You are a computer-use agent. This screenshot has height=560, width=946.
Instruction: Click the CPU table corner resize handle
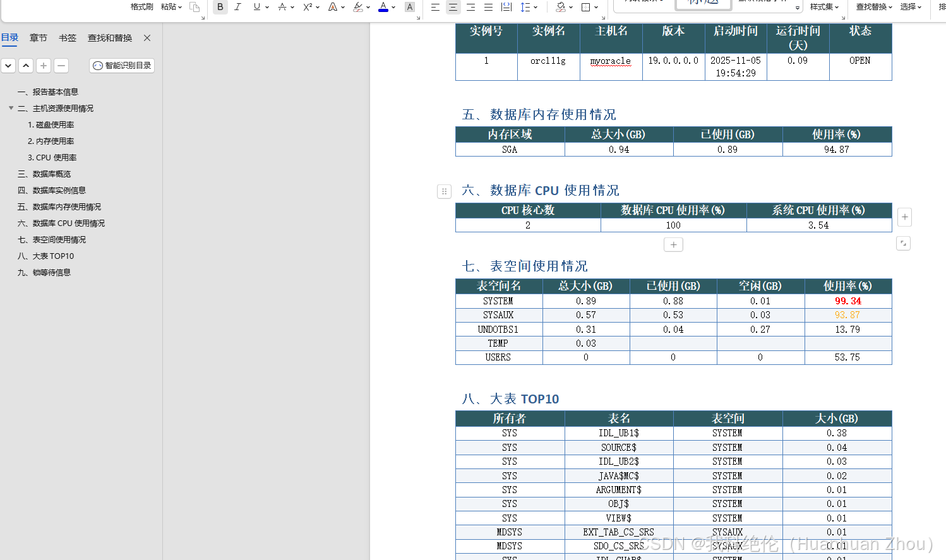pos(904,243)
